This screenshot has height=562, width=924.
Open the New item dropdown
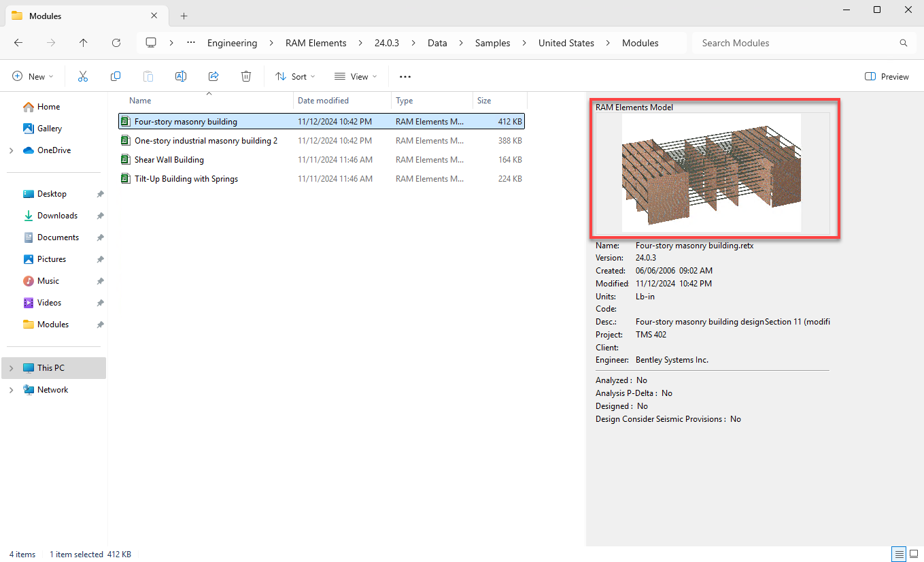pos(33,76)
